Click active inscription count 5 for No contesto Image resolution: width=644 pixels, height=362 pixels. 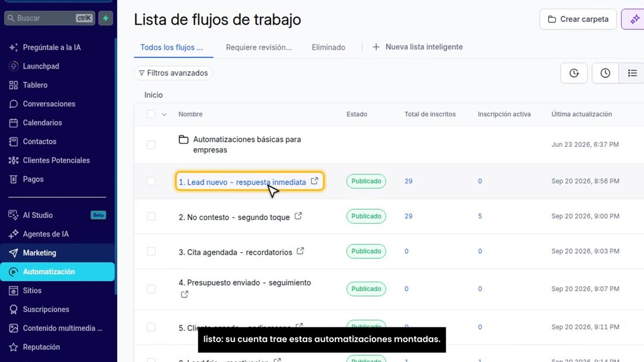click(479, 216)
